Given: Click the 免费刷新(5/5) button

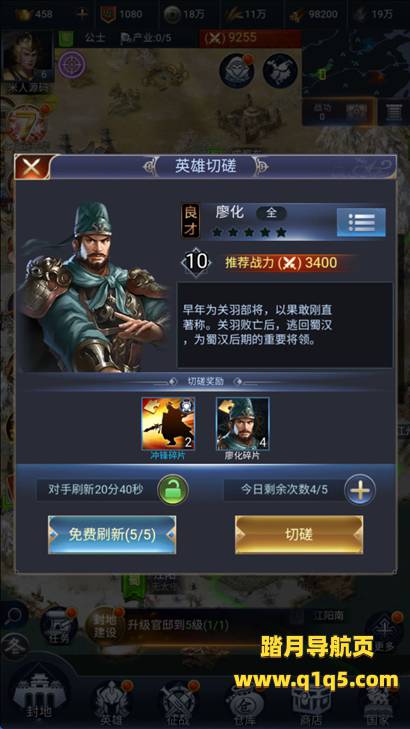Looking at the screenshot, I should [x=112, y=535].
